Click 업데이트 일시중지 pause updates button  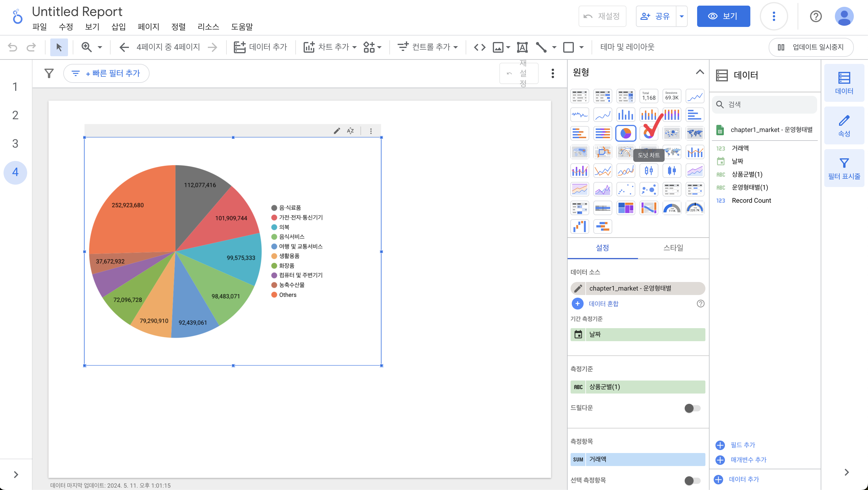(811, 47)
